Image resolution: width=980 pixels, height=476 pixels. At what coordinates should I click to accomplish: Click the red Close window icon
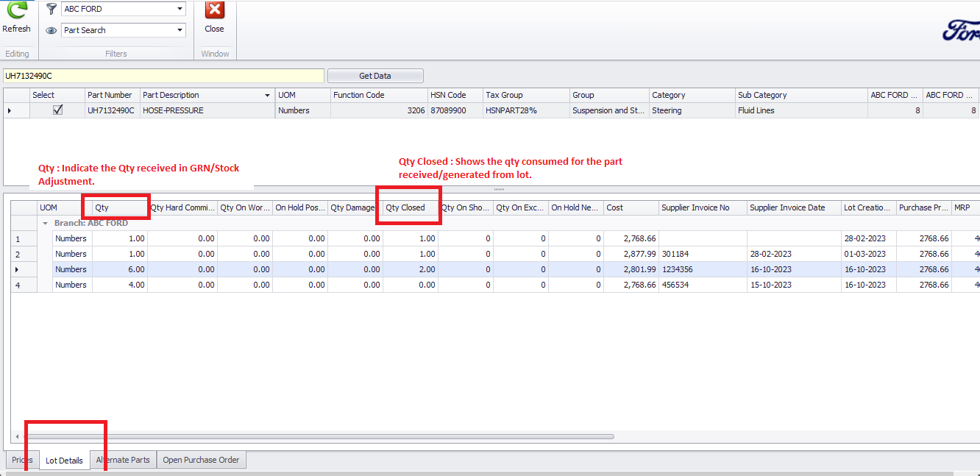(214, 10)
